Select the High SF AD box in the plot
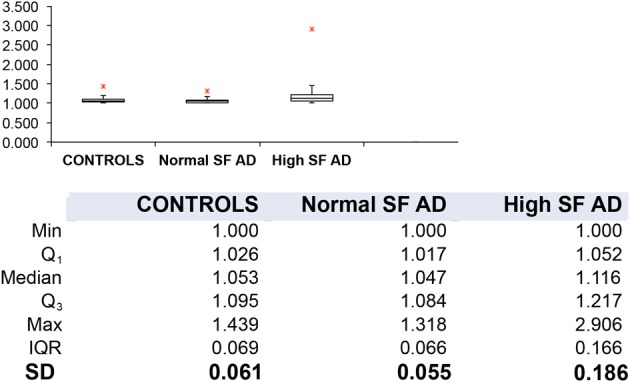Image resolution: width=630 pixels, height=382 pixels. 312,98
